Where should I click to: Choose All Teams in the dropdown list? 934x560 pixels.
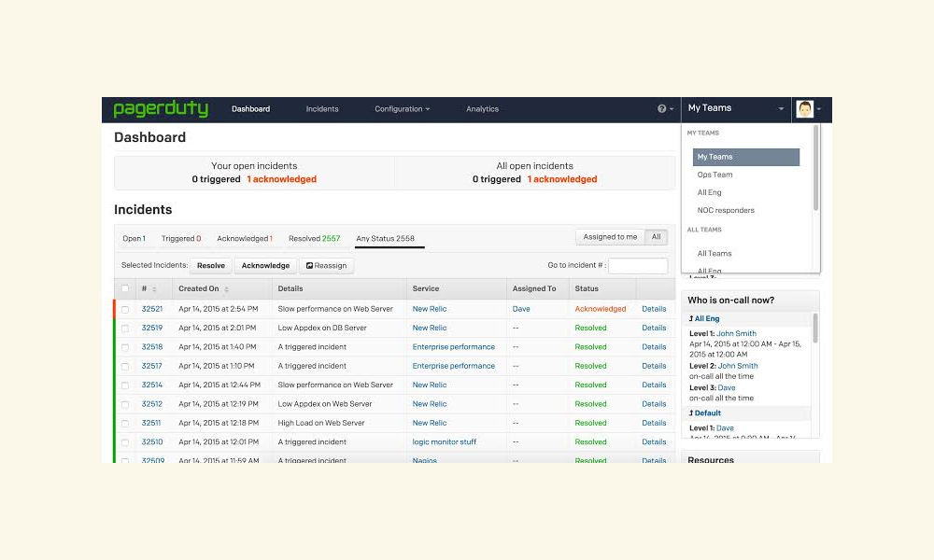coord(715,254)
